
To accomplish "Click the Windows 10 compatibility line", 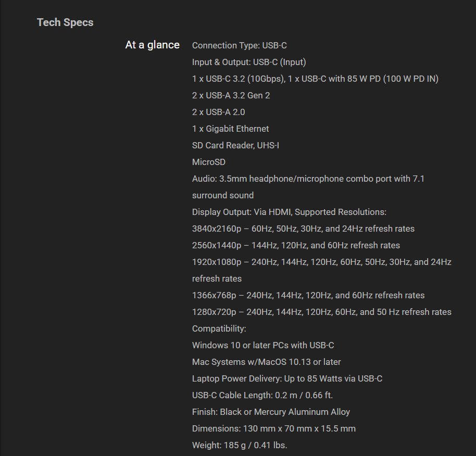I will [263, 346].
